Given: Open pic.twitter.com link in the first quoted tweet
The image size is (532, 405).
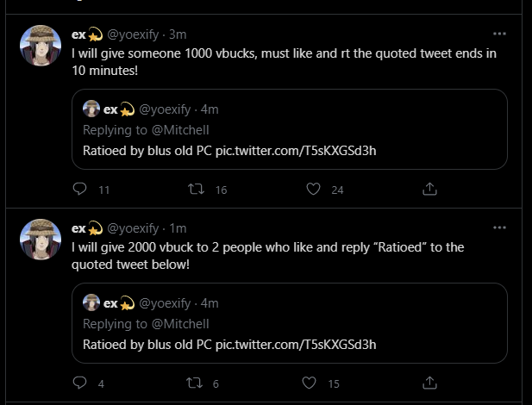Looking at the screenshot, I should pyautogui.click(x=296, y=151).
